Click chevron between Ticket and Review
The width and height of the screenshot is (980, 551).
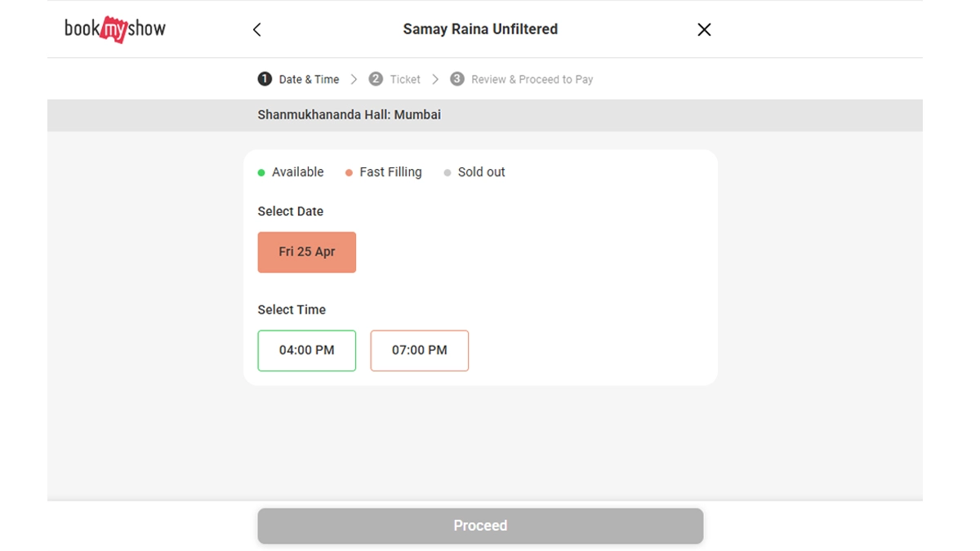coord(435,79)
